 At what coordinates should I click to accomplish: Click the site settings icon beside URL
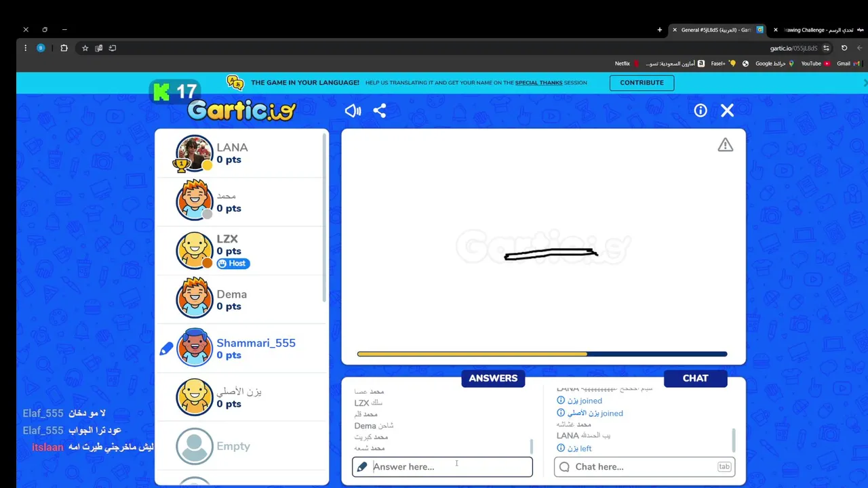coord(826,48)
